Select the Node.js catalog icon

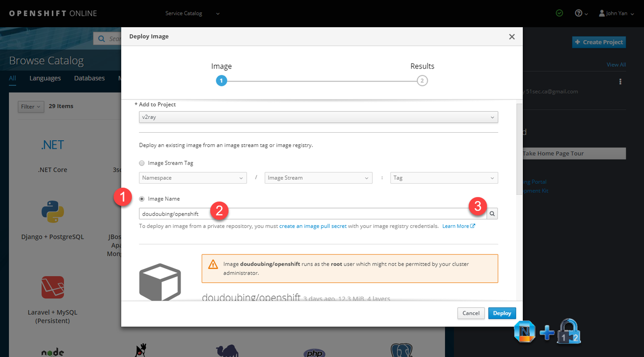[53, 352]
